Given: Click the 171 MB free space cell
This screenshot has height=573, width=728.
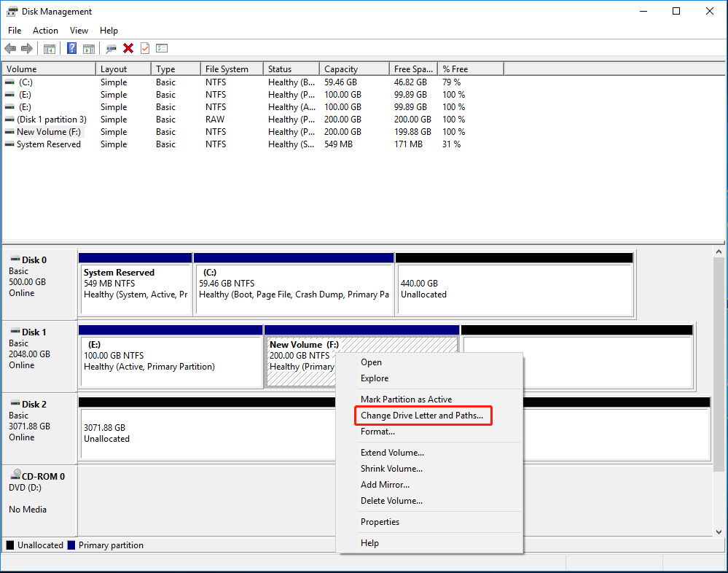Looking at the screenshot, I should coord(409,144).
